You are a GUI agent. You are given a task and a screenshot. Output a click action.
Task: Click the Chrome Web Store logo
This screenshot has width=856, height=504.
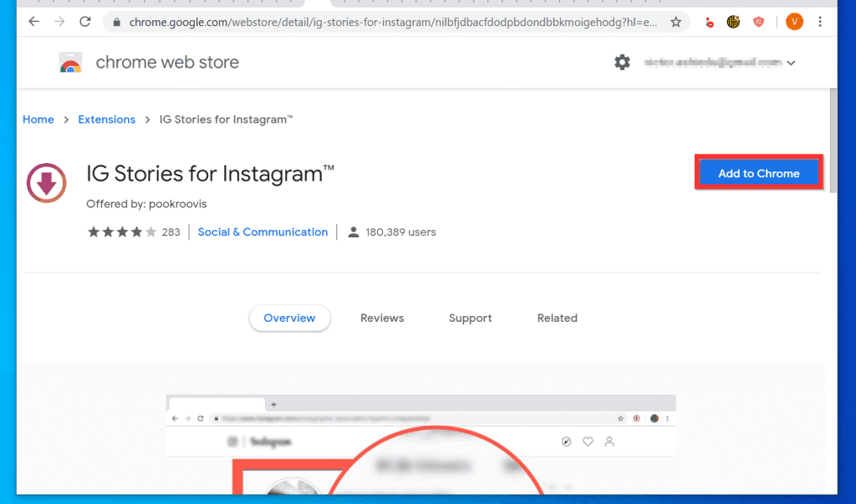point(70,62)
